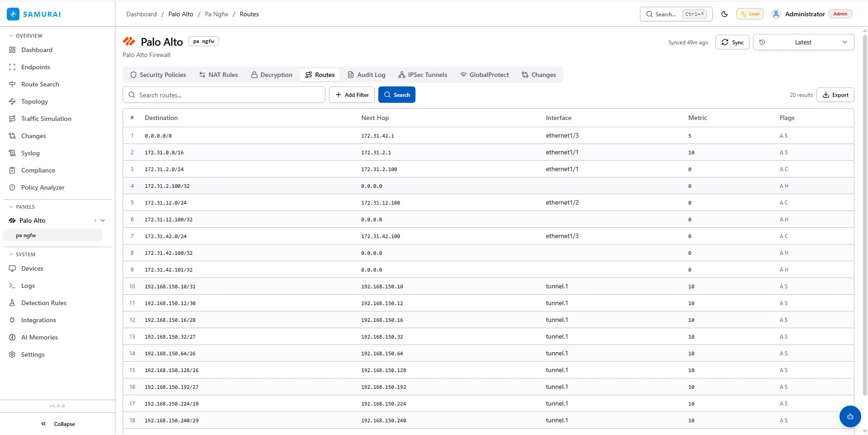
Task: Open the Syslog page
Action: [30, 153]
